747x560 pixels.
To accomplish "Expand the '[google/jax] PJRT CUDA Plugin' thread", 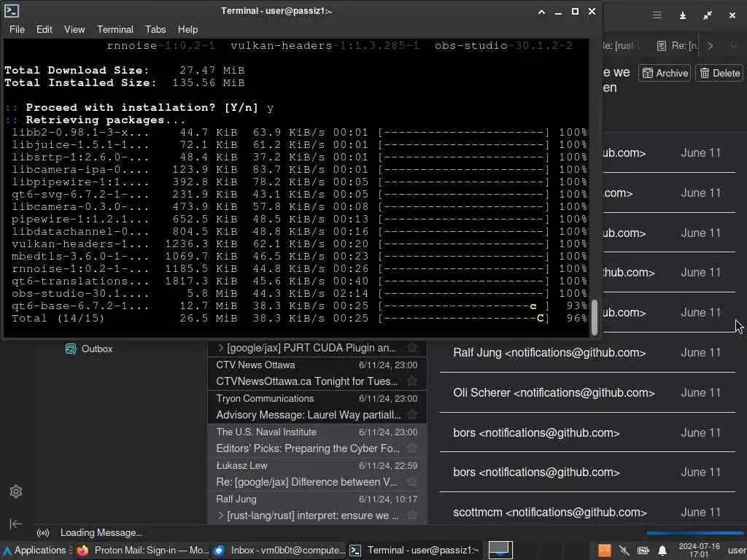I will tap(220, 348).
